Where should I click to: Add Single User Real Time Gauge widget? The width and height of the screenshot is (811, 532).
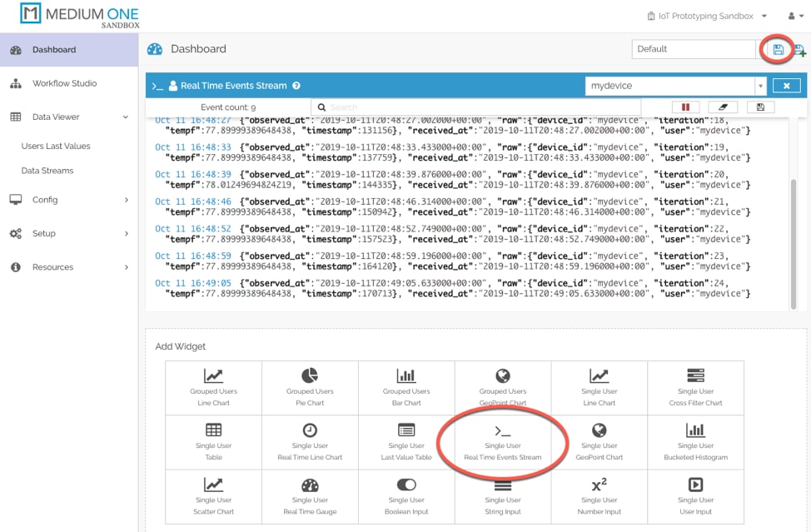coord(310,496)
